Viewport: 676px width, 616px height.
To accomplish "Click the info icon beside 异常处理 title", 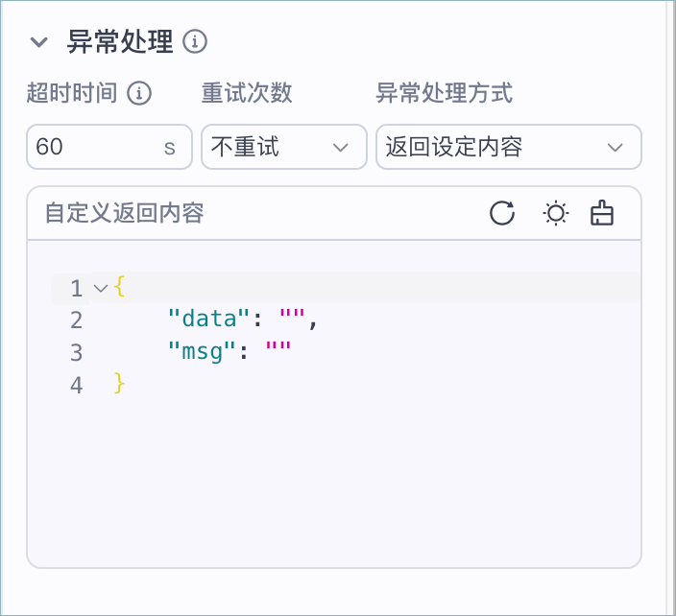I will click(x=195, y=42).
